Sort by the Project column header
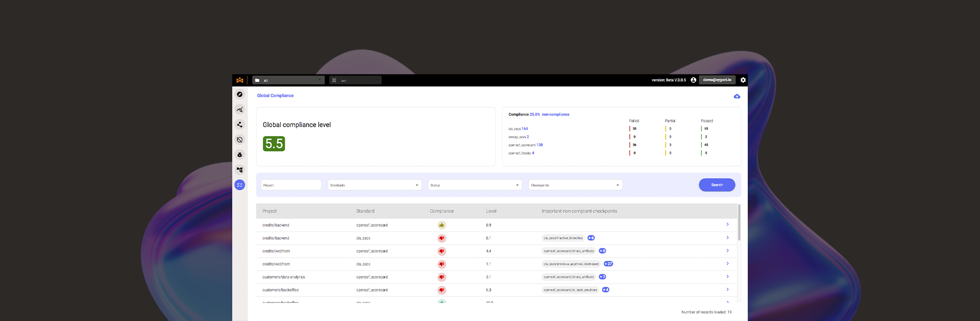The image size is (980, 321). 269,211
